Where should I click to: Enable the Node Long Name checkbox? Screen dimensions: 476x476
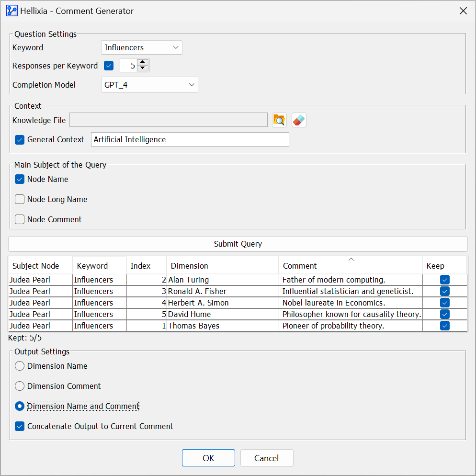click(20, 199)
